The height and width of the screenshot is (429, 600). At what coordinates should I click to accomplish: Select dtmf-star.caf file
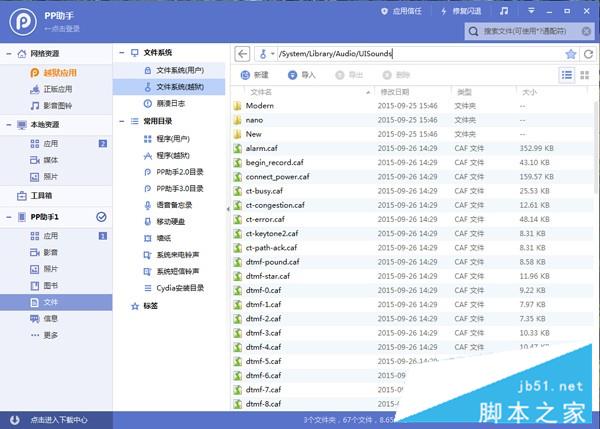[412, 276]
